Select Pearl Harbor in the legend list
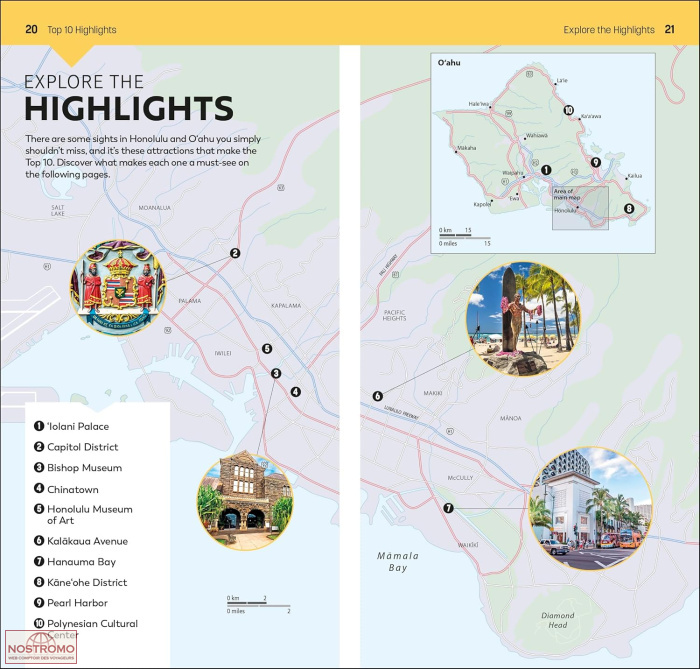 pyautogui.click(x=77, y=603)
